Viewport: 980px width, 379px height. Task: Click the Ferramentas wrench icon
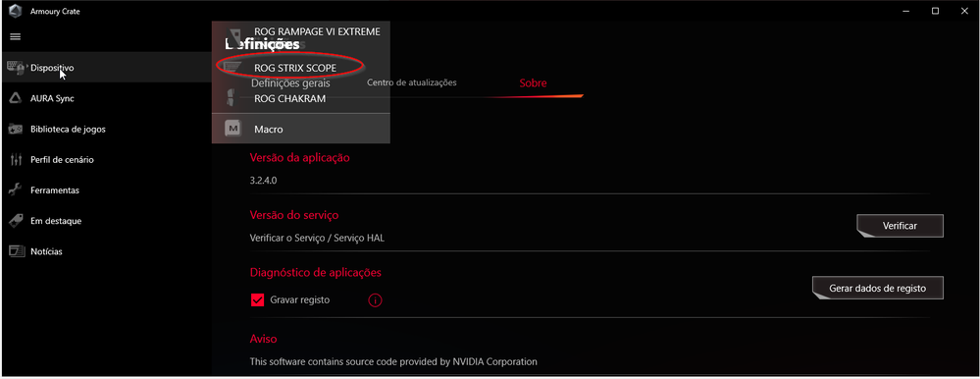[x=16, y=190]
